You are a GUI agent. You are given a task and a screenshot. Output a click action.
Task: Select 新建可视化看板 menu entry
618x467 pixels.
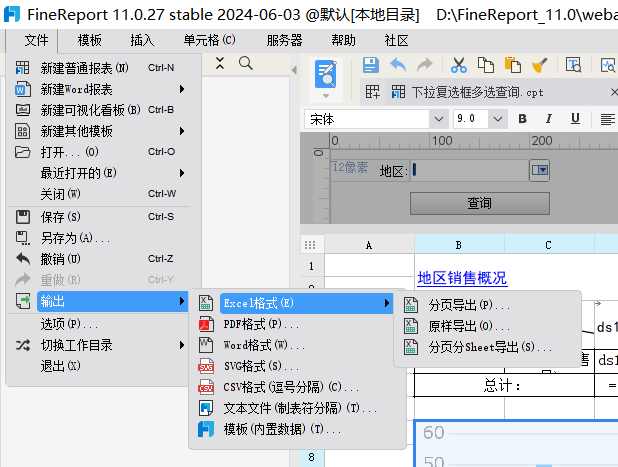coord(100,110)
